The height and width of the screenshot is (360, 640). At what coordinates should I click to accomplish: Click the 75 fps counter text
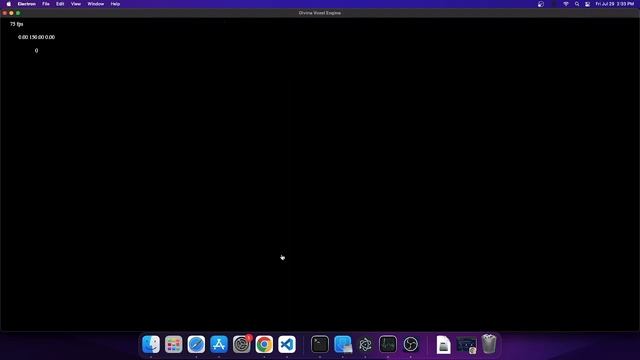point(17,24)
